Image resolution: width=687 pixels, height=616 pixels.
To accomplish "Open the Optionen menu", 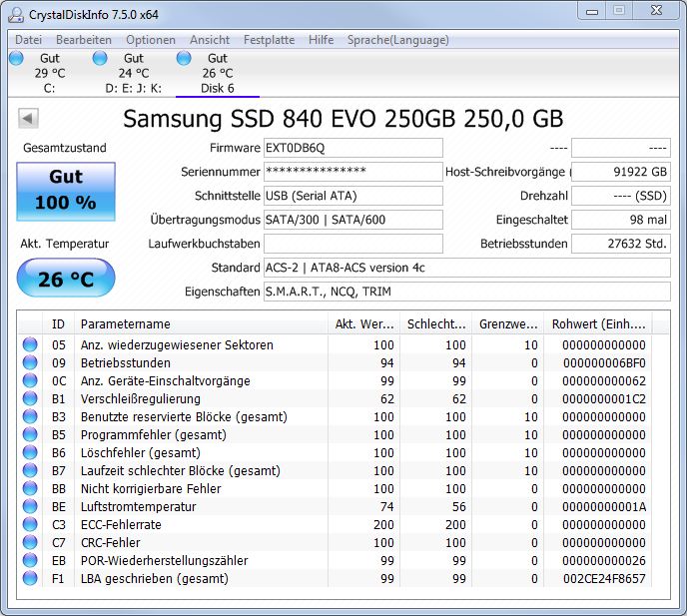I will (151, 40).
